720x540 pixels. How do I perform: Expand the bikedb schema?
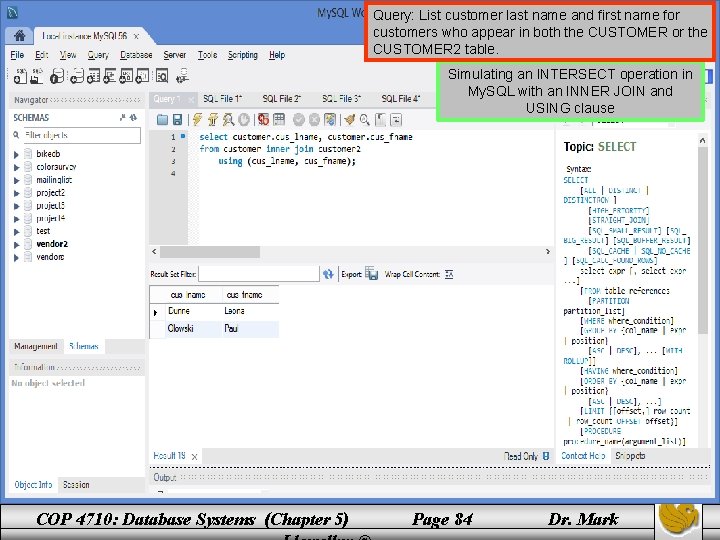click(16, 154)
